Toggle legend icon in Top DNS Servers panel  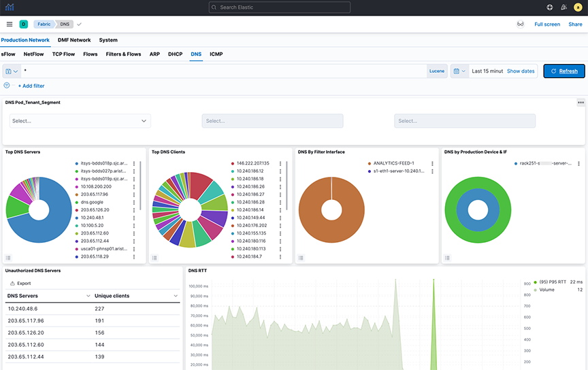(x=8, y=258)
